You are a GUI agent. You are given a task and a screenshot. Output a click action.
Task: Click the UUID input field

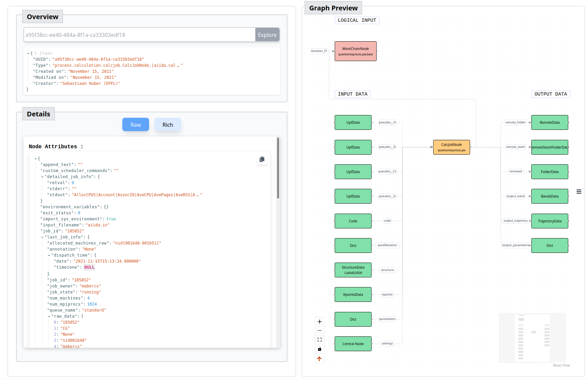coord(139,35)
